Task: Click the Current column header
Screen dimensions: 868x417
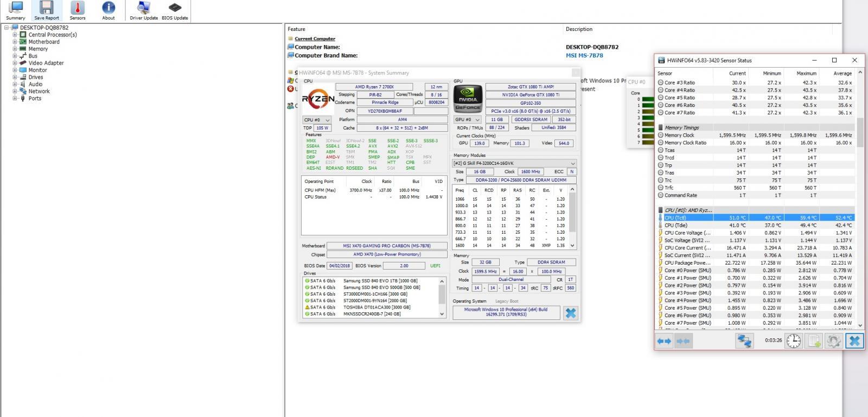Action: tap(737, 73)
